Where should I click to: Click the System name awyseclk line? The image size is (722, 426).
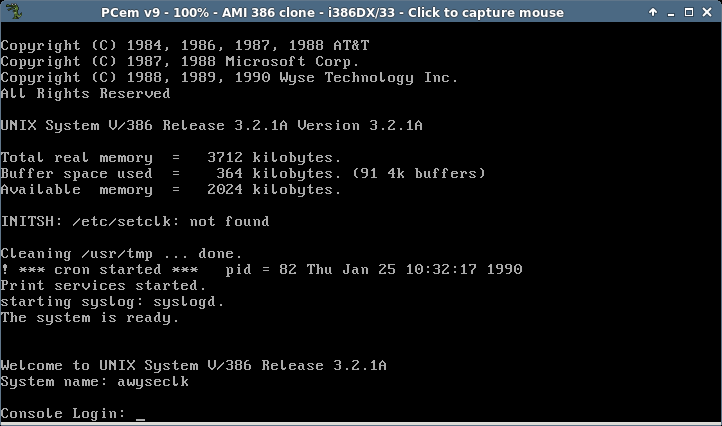coord(95,382)
